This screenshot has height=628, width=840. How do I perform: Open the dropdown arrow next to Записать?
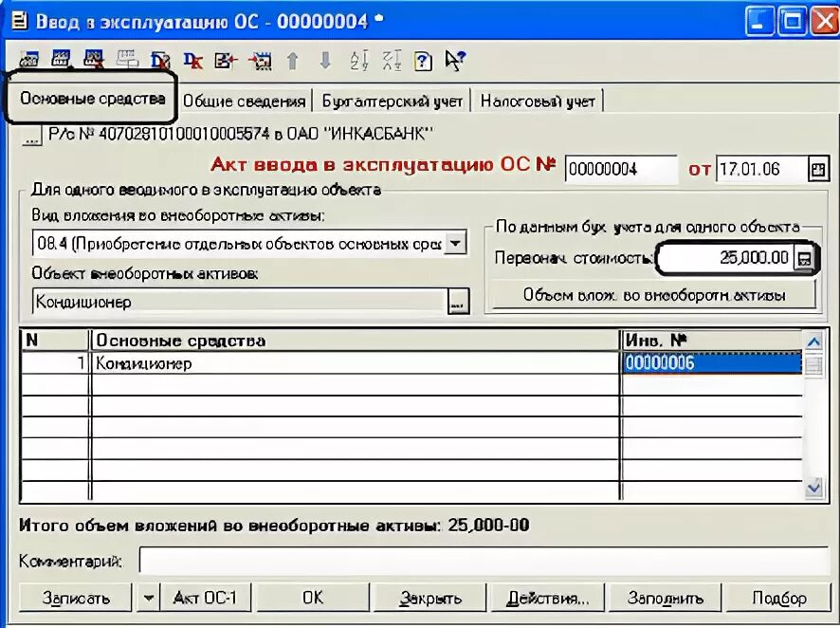tap(149, 598)
